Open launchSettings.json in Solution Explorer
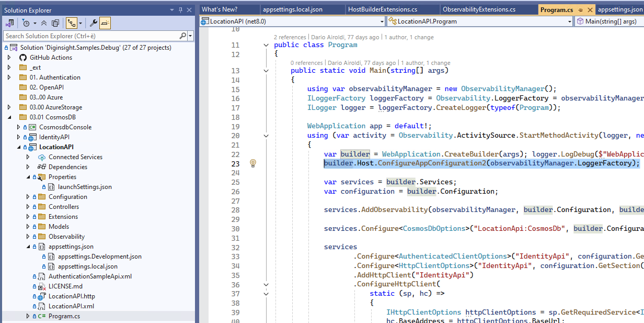This screenshot has height=323, width=644. pyautogui.click(x=85, y=187)
